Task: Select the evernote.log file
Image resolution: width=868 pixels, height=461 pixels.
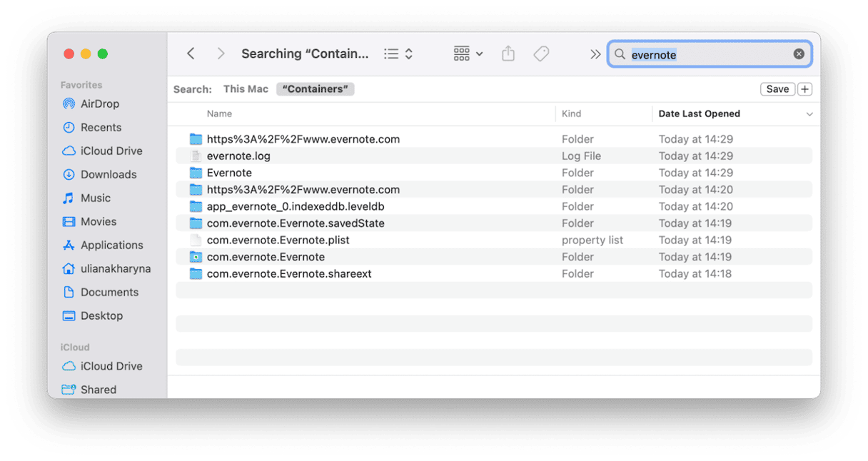Action: tap(238, 156)
